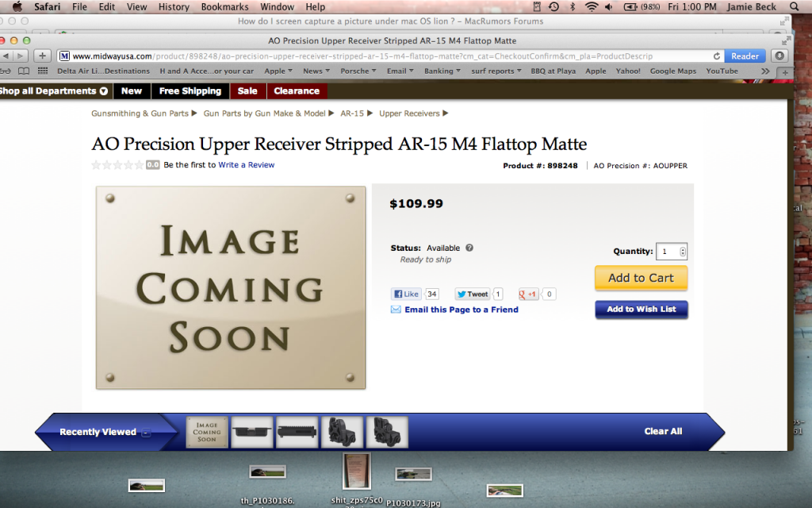This screenshot has width=812, height=508.
Task: Open the Edit menu
Action: (x=107, y=6)
